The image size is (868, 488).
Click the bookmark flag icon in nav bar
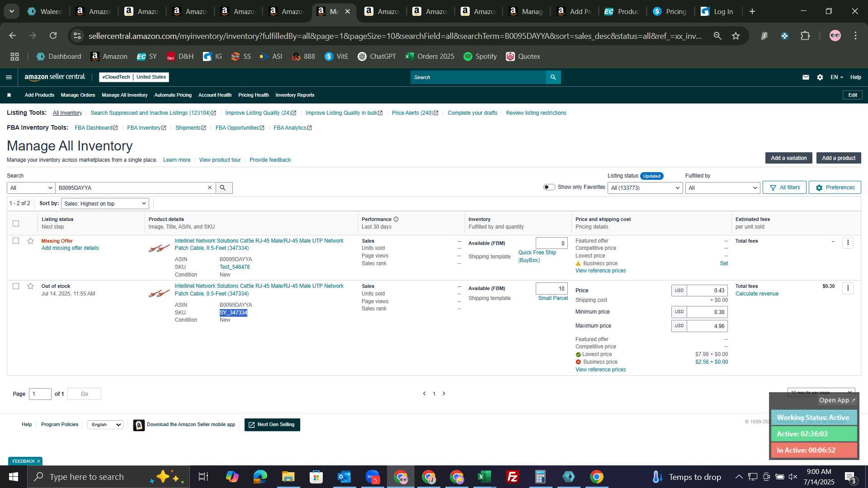(x=9, y=95)
